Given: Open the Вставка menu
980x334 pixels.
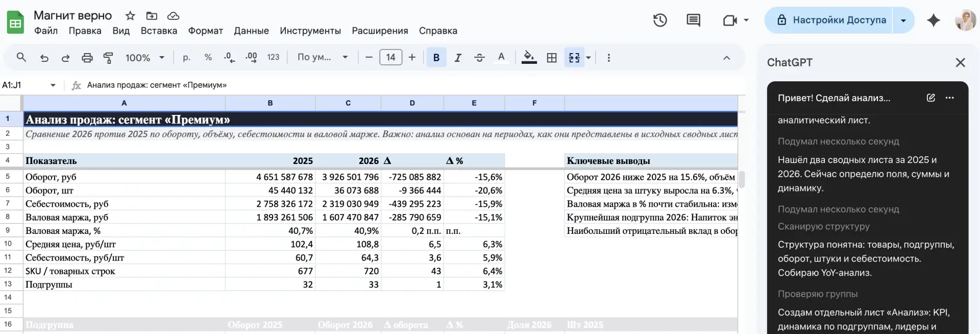Looking at the screenshot, I should 159,31.
